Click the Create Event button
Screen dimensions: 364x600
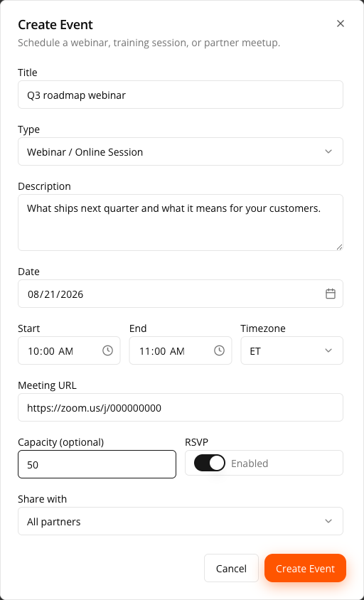coord(305,568)
